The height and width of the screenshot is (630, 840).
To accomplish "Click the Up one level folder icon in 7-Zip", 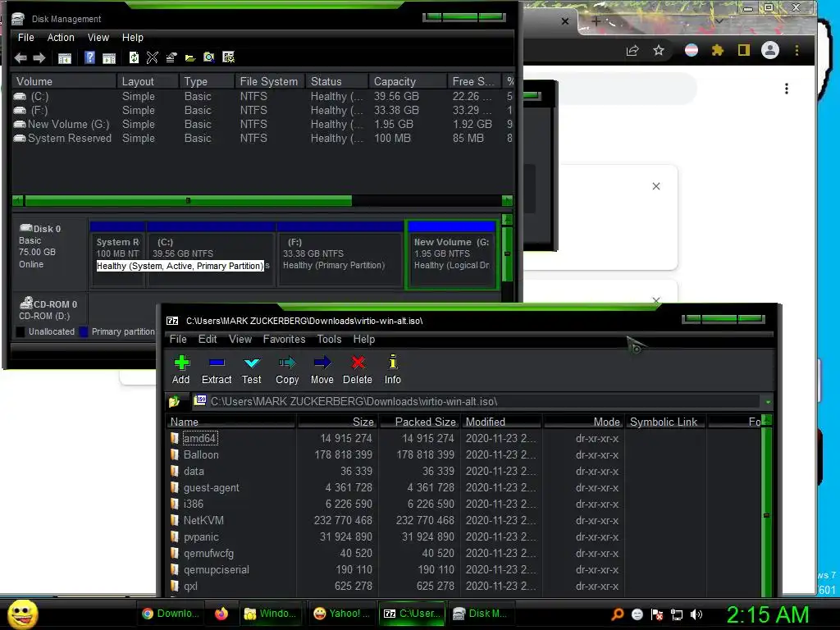I will coord(174,401).
